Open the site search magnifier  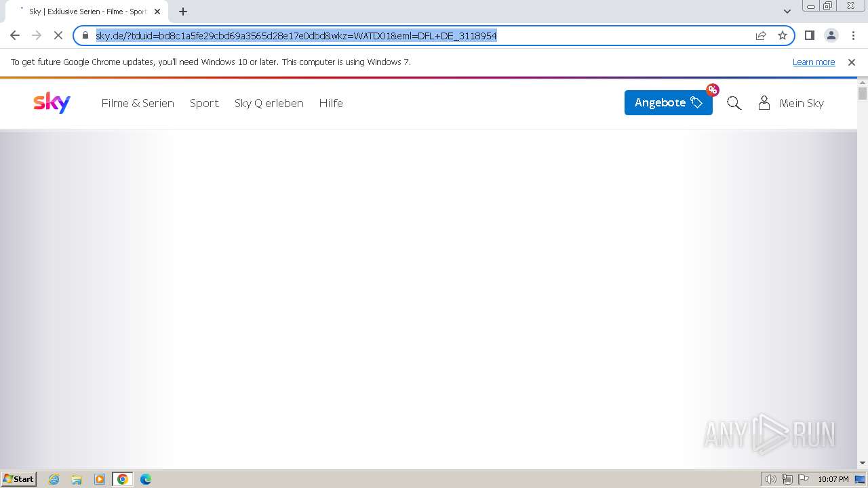pos(734,103)
